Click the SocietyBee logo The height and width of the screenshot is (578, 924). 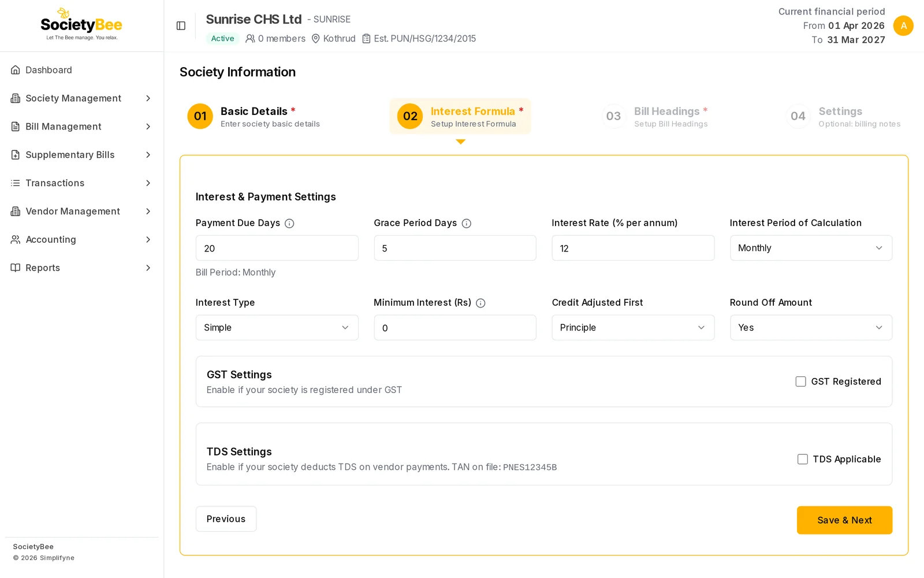pyautogui.click(x=81, y=24)
